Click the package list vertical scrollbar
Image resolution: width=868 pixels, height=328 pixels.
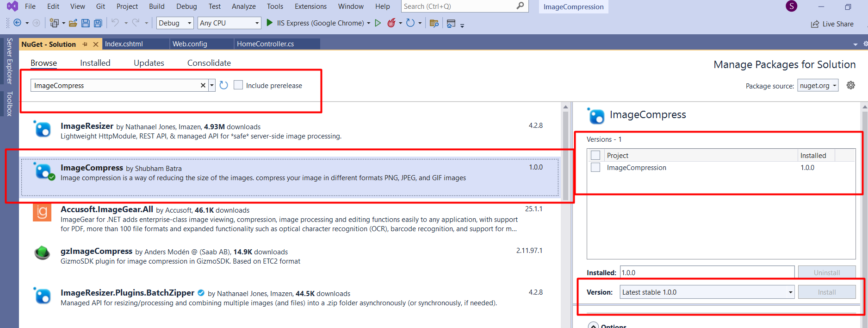(x=565, y=155)
